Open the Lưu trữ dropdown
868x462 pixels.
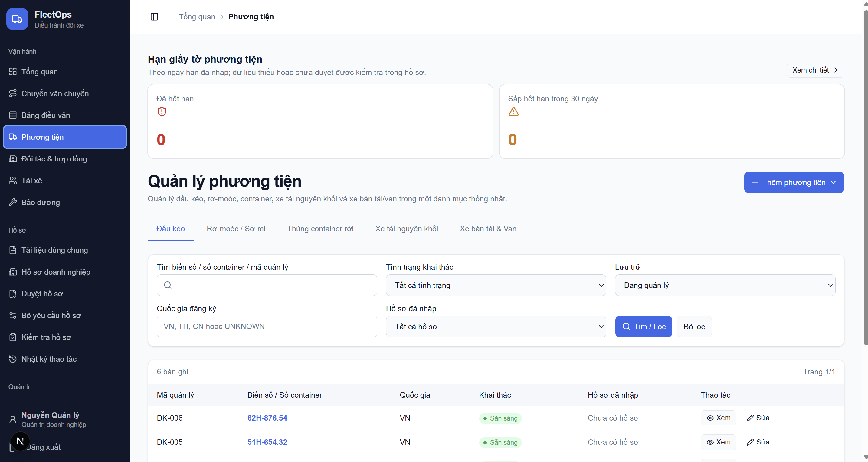tap(725, 285)
